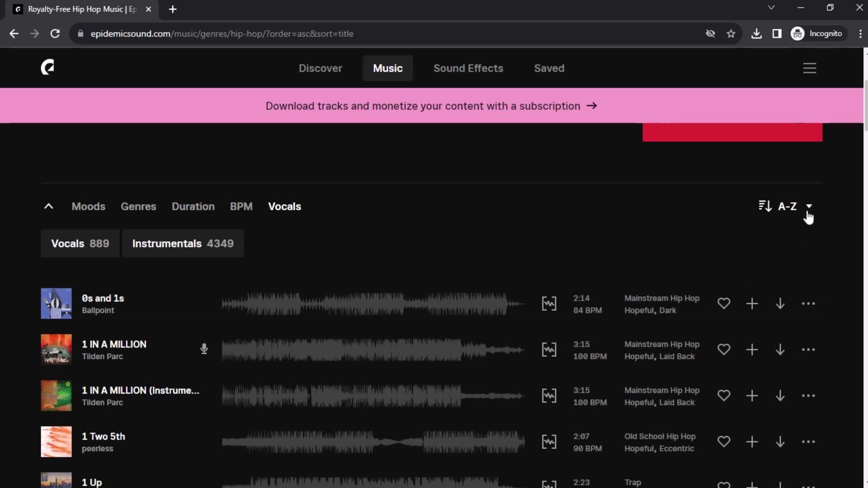The height and width of the screenshot is (488, 868).
Task: Open a new browser tab
Action: pyautogui.click(x=173, y=9)
